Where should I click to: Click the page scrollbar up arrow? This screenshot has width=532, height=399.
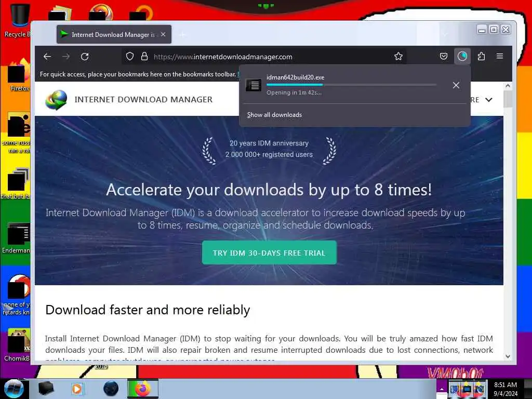coord(508,86)
